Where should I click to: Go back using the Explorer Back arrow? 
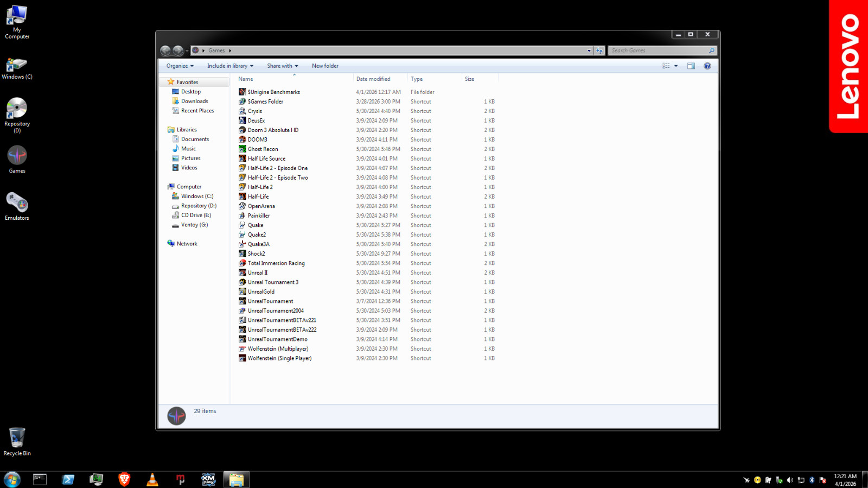click(x=165, y=50)
